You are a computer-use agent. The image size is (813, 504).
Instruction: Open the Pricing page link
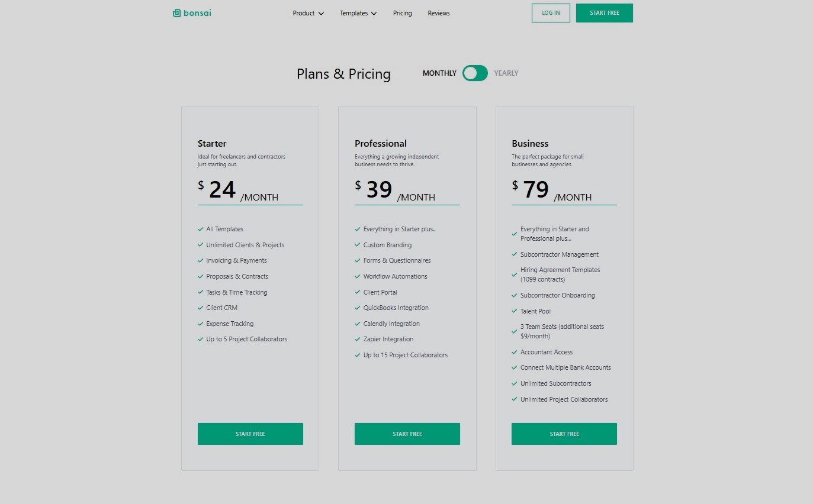402,13
